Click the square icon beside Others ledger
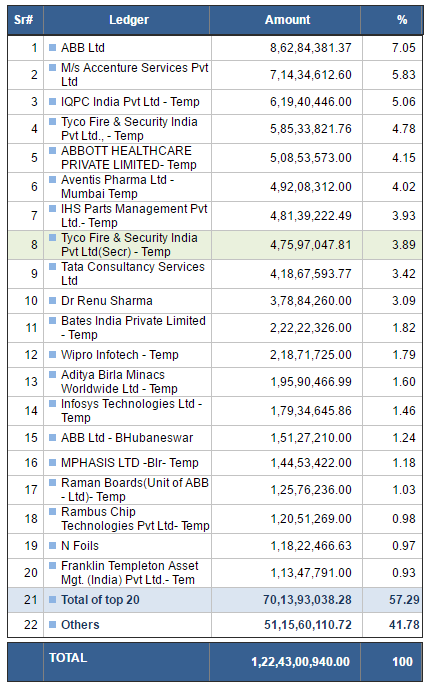 tap(53, 624)
